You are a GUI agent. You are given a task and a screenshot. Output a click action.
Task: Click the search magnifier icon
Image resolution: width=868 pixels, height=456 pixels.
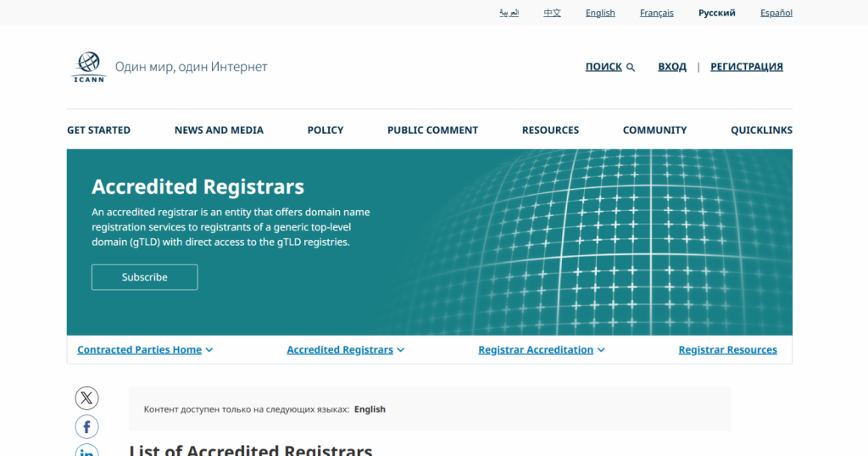coord(631,68)
